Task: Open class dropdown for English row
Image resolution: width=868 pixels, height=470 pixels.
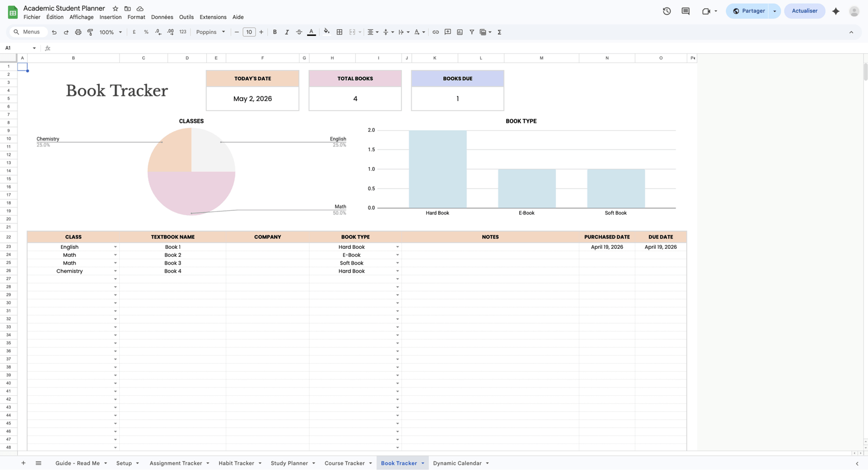Action: (x=115, y=247)
